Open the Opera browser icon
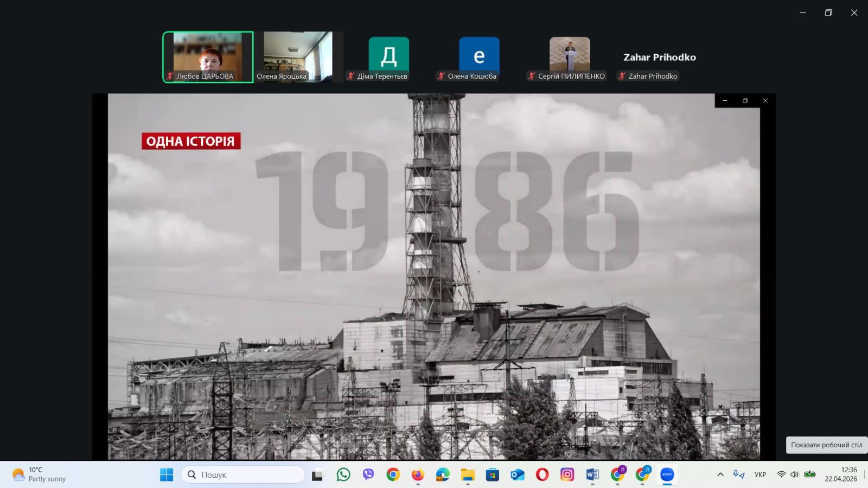 [x=542, y=475]
